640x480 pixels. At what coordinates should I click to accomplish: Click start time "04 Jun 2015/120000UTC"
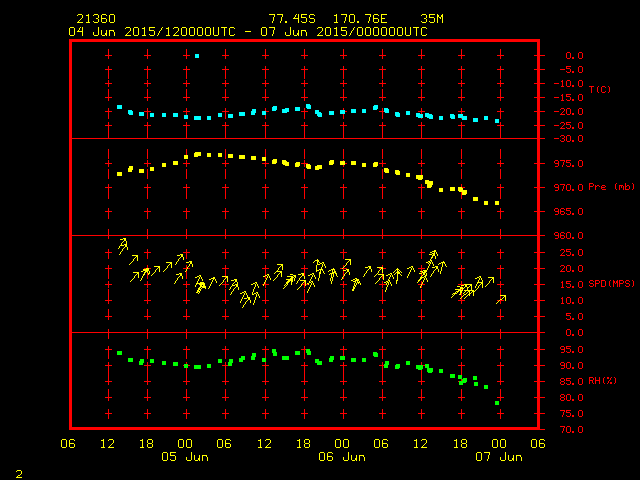tap(152, 32)
